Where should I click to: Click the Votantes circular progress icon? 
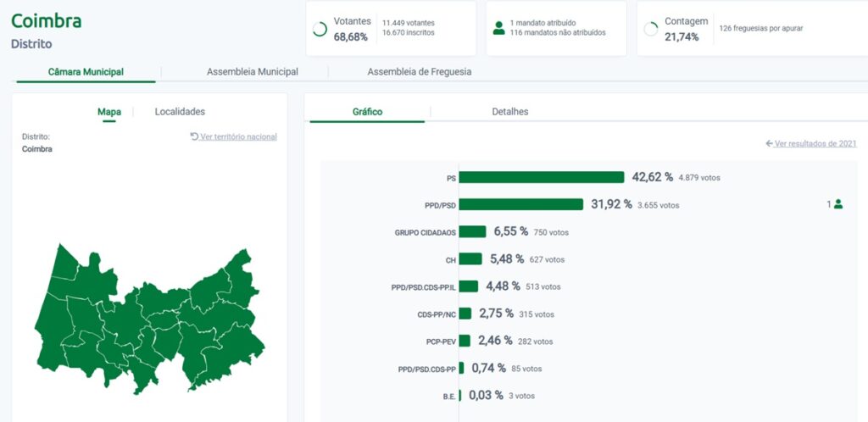(320, 29)
